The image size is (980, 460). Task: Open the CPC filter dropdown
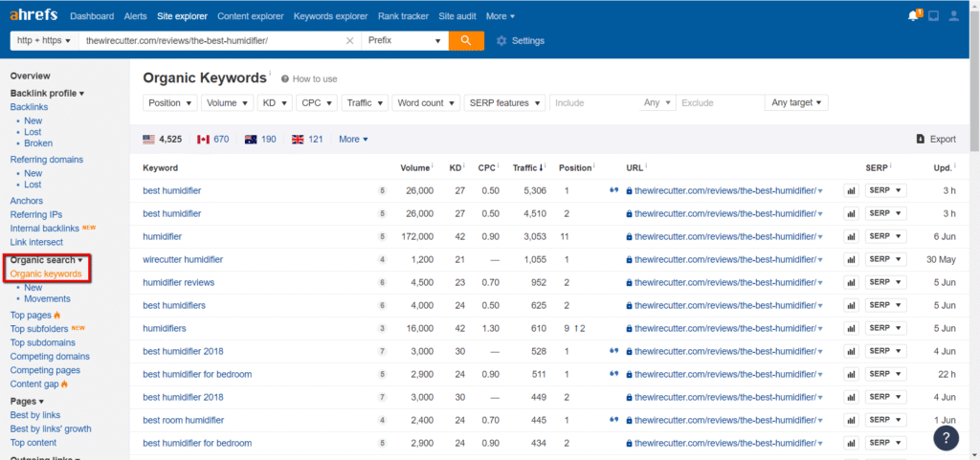317,103
